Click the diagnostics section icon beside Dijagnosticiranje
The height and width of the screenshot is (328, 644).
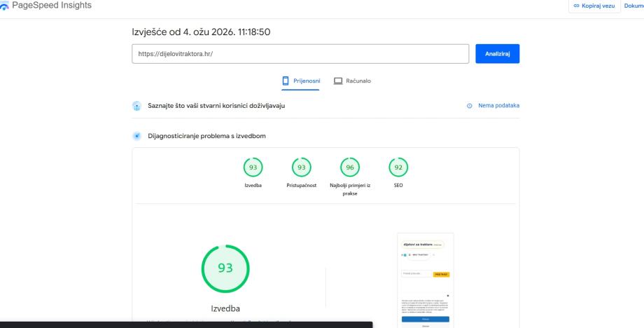point(136,136)
